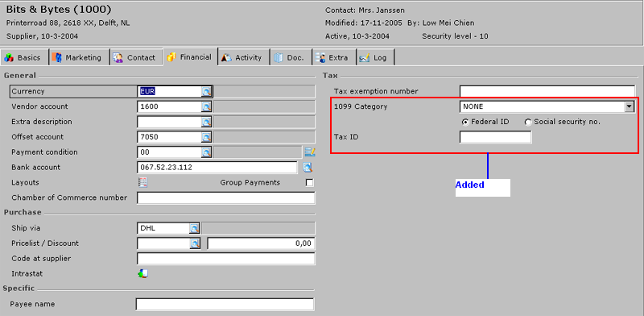
Task: Select the Social security no. option
Action: click(528, 123)
